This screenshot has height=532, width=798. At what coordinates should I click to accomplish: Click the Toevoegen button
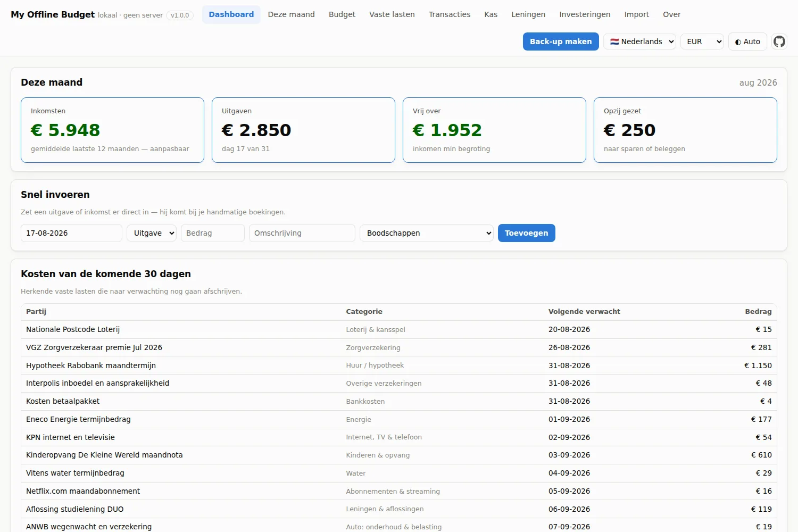tap(527, 233)
